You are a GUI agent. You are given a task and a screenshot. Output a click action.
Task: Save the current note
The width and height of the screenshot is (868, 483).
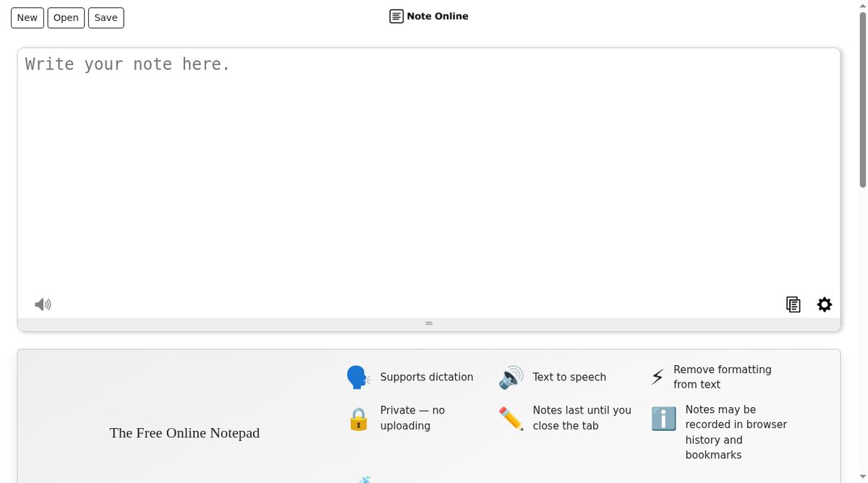pyautogui.click(x=106, y=18)
